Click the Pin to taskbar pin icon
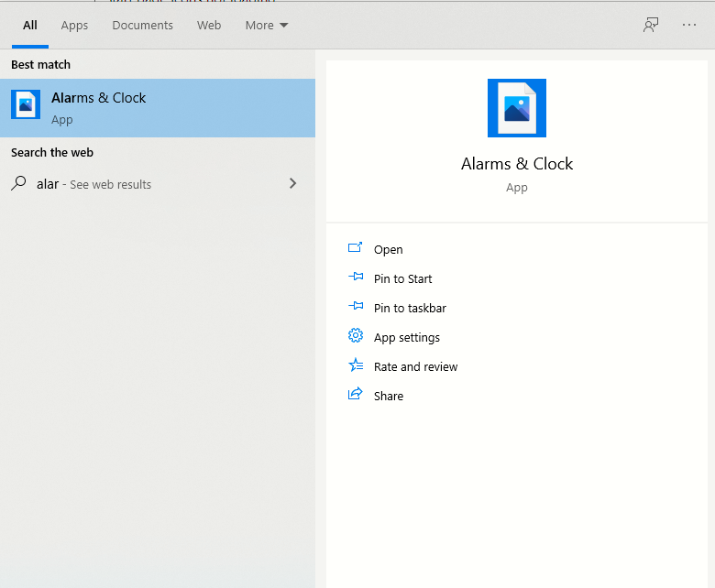The height and width of the screenshot is (588, 715). (x=356, y=308)
